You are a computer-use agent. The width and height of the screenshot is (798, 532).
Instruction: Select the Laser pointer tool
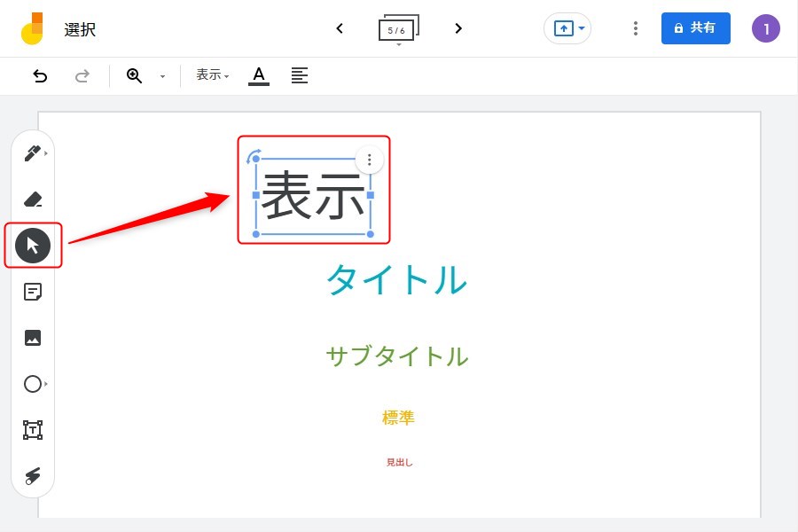point(33,476)
